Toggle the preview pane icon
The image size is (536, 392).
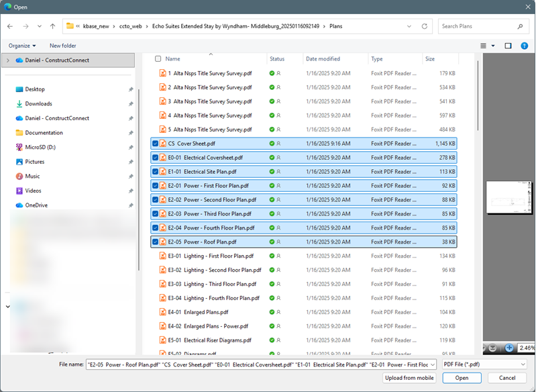(x=508, y=46)
